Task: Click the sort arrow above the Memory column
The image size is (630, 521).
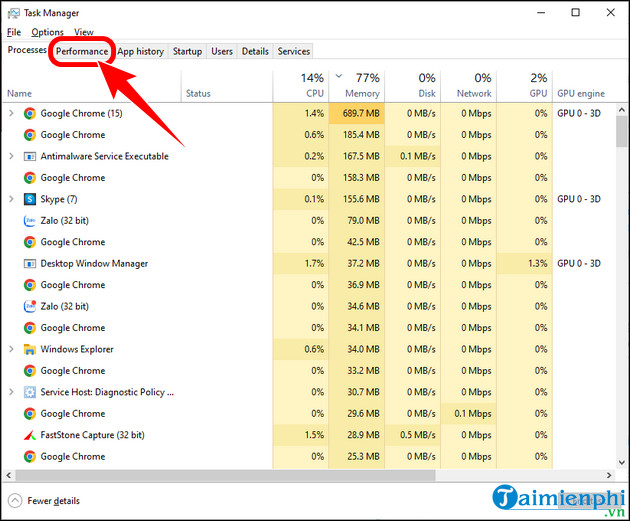Action: click(339, 76)
